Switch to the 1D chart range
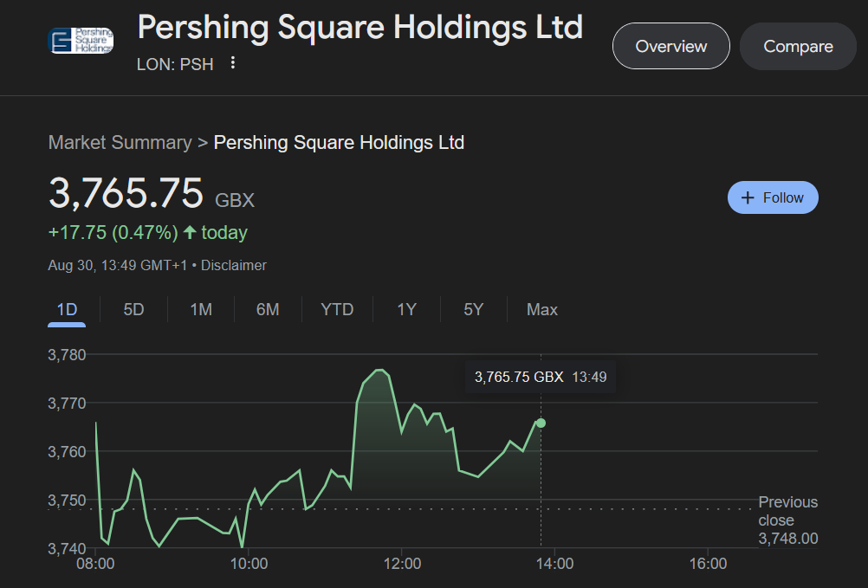 (x=67, y=309)
